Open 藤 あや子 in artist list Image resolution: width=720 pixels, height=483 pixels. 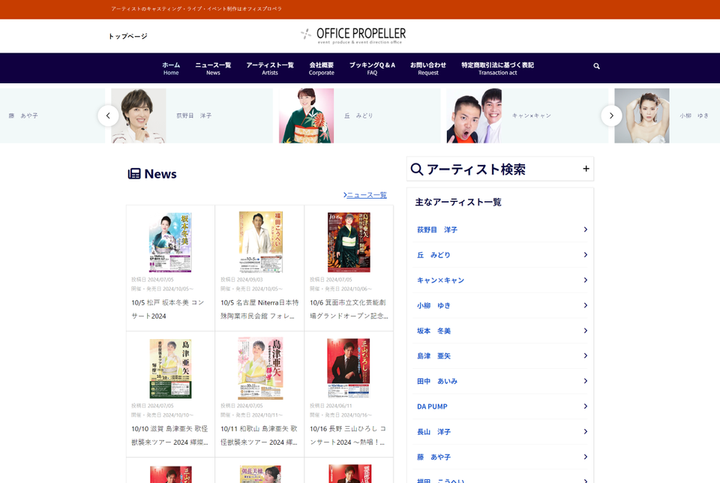pyautogui.click(x=501, y=457)
